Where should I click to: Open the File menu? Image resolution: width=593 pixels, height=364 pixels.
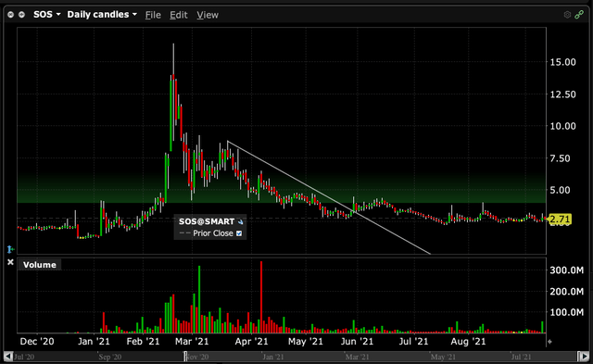click(x=153, y=15)
